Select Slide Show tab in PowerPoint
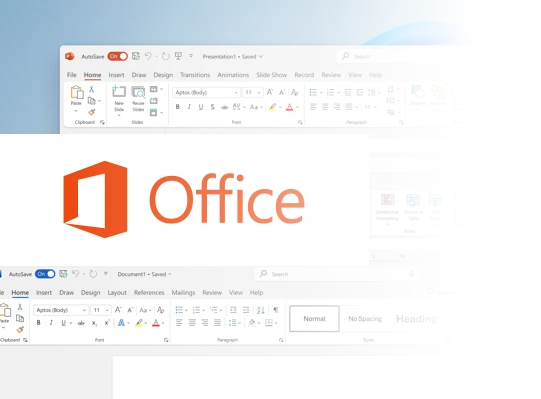541x399 pixels. click(x=272, y=75)
